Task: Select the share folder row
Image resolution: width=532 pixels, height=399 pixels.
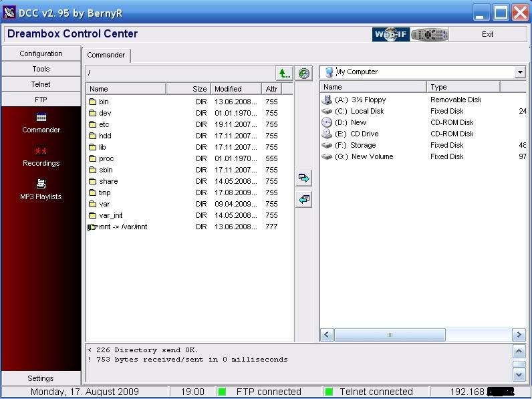Action: [189, 181]
